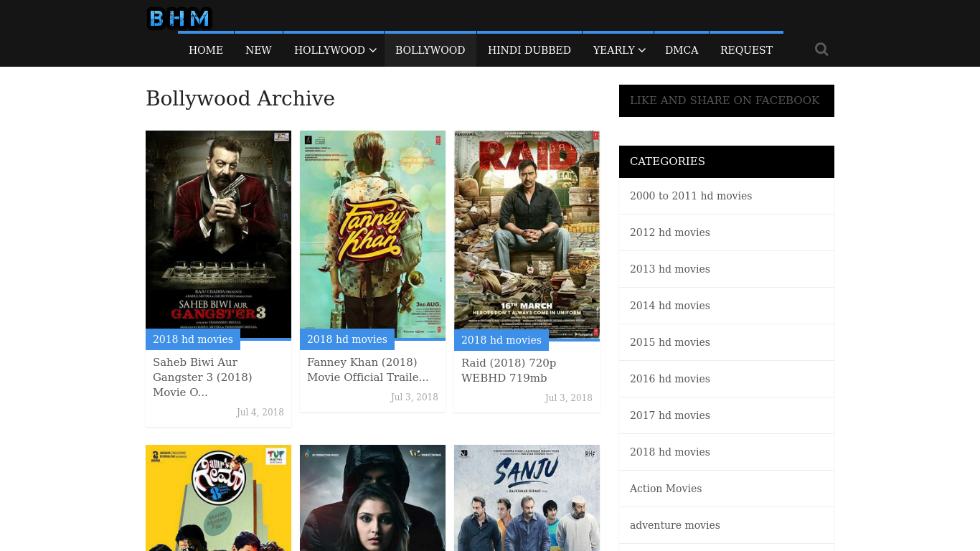Open 2000 to 2011 hd movies category
The height and width of the screenshot is (551, 980).
(691, 196)
